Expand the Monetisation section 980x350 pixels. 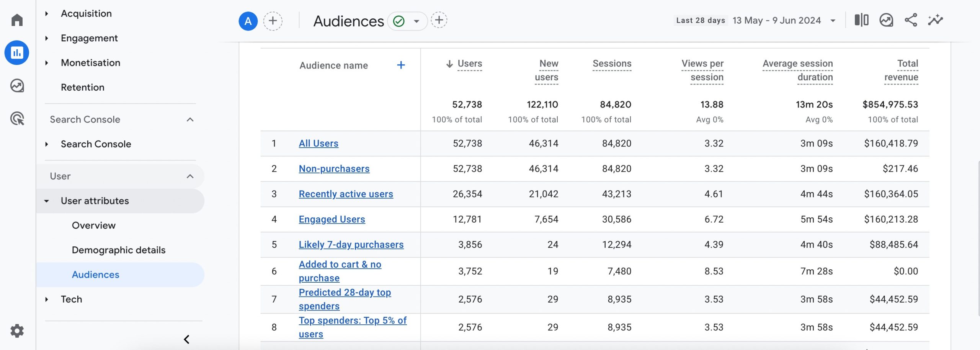tap(47, 63)
